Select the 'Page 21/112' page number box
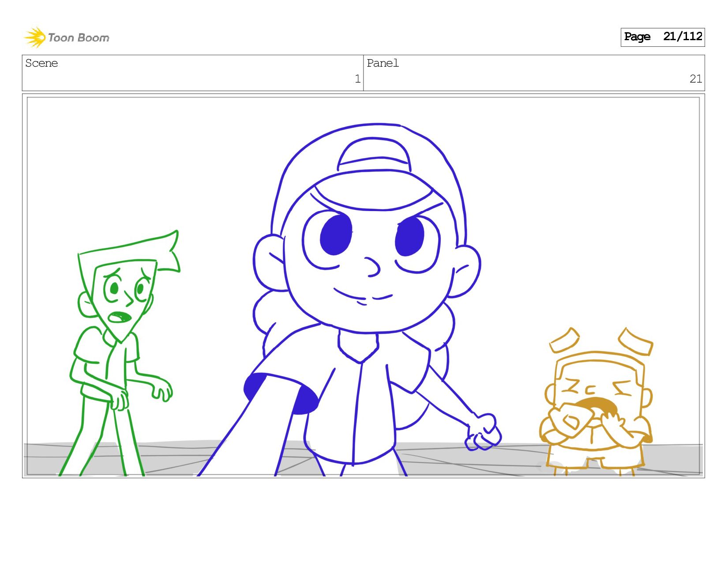Screen dimensions: 728x563 tap(662, 37)
